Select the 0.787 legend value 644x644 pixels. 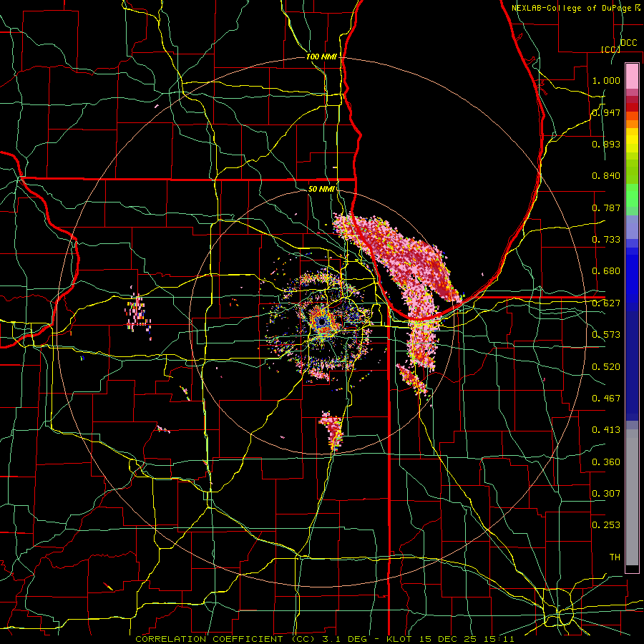click(x=606, y=208)
